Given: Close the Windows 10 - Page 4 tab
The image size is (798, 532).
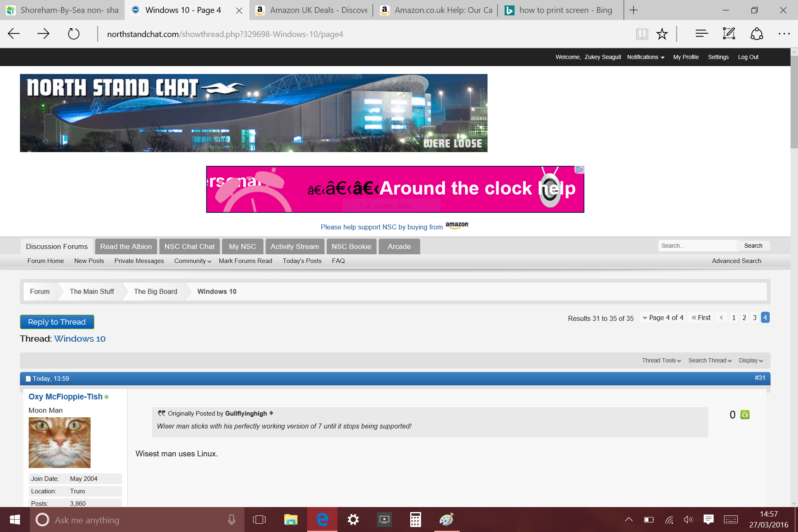Looking at the screenshot, I should (239, 10).
